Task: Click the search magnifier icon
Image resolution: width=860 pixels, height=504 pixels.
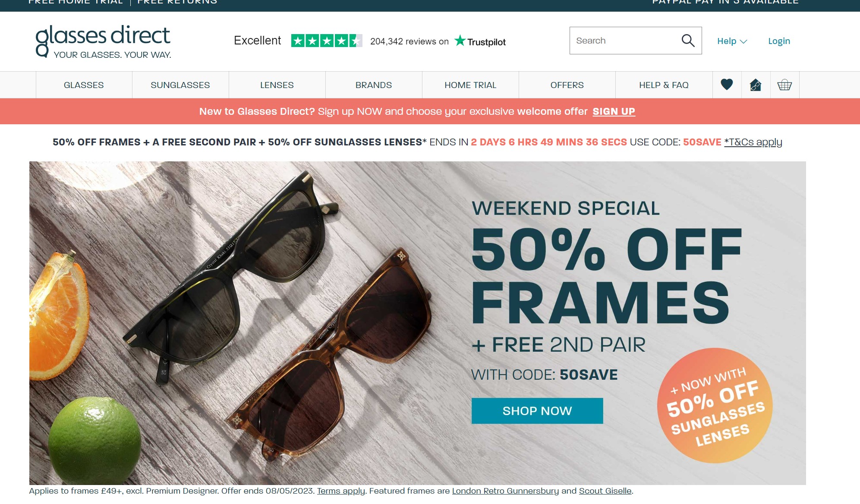Action: 688,41
